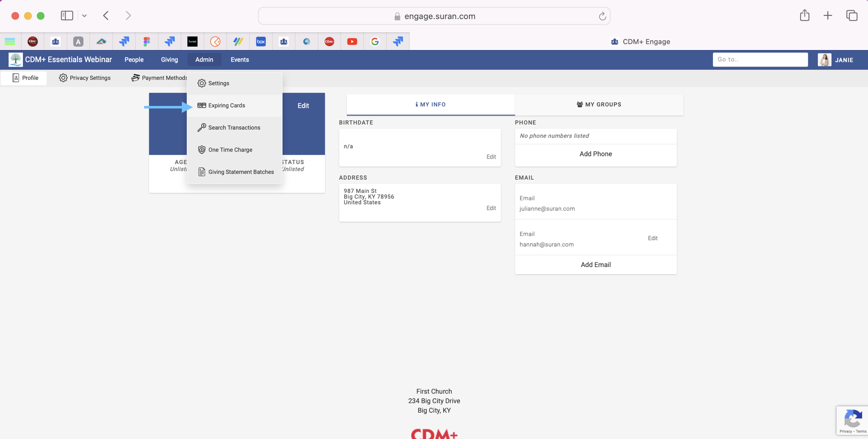This screenshot has height=439, width=868.
Task: Select One Time Charge option
Action: [x=230, y=150]
